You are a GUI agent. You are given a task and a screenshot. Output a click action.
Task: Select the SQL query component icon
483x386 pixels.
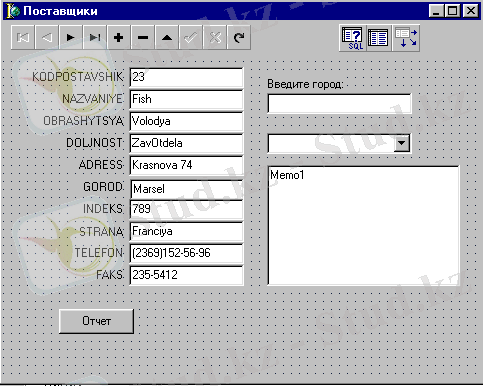pyautogui.click(x=352, y=38)
